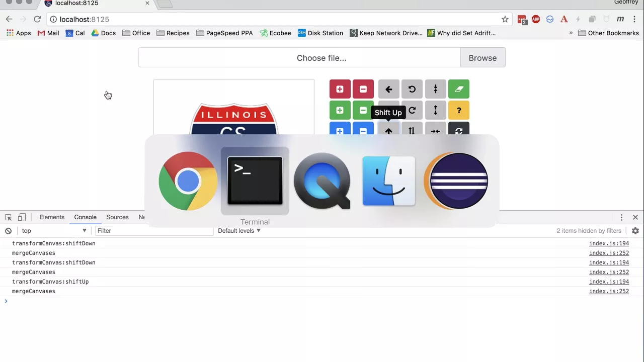Open the Keep Network Drive bookmark

386,33
